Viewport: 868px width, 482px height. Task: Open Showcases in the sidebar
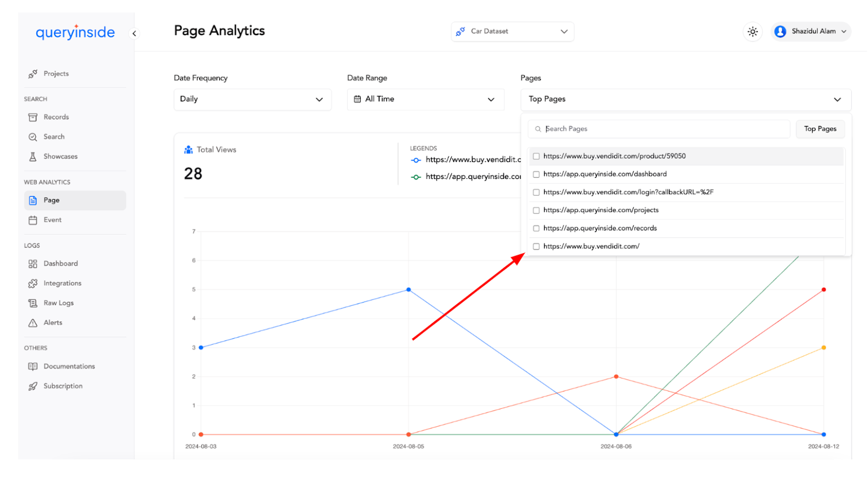click(75, 157)
